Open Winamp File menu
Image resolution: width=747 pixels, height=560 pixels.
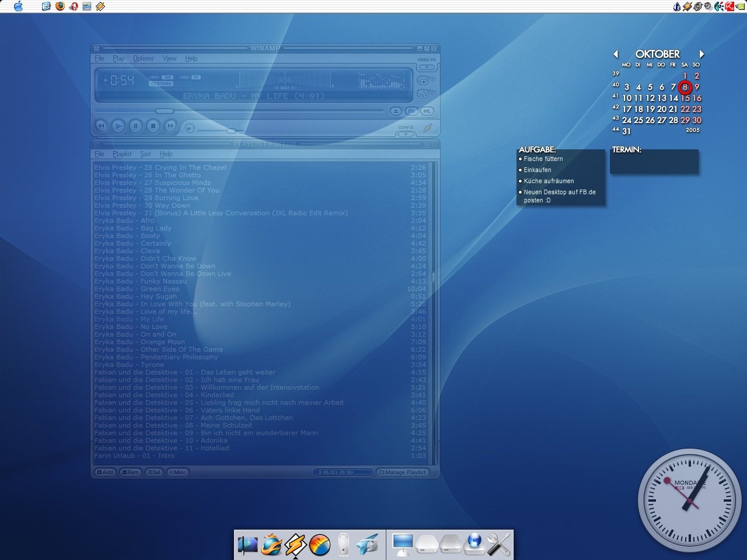pos(100,58)
